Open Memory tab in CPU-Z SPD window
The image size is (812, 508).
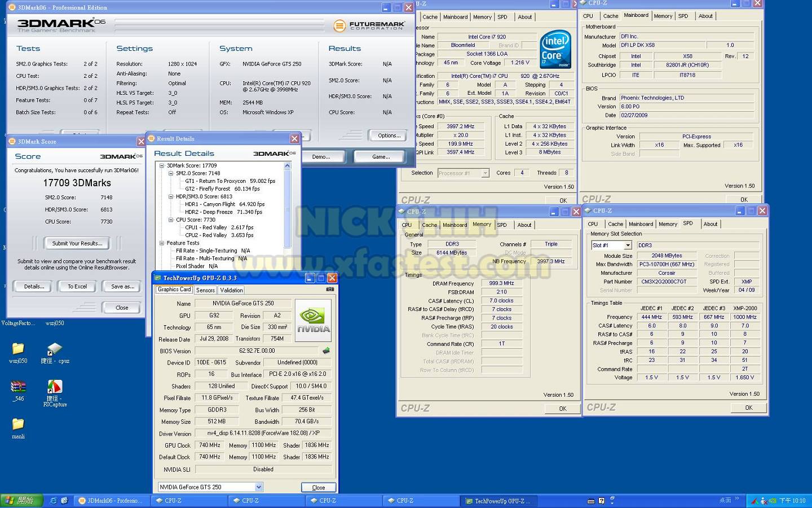[668, 224]
